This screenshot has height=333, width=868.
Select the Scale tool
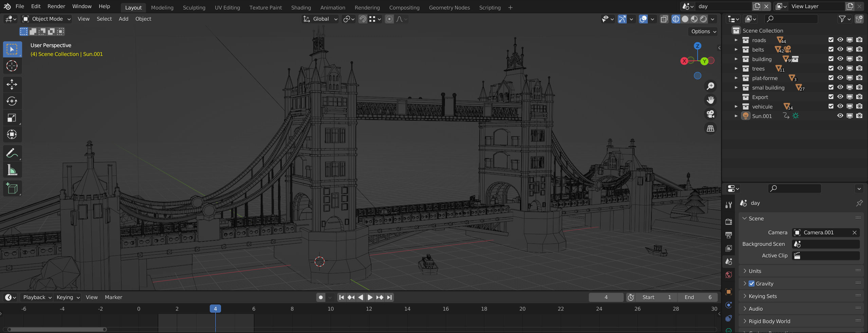(x=12, y=118)
